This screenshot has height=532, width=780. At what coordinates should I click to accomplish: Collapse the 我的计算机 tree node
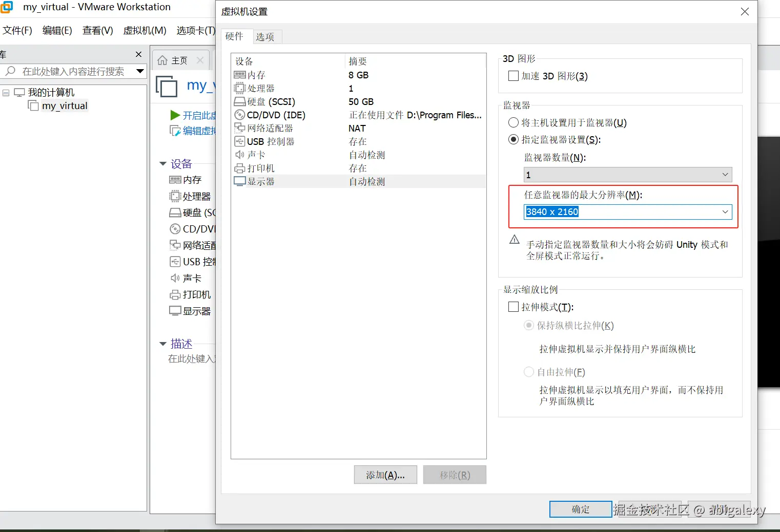pos(6,92)
